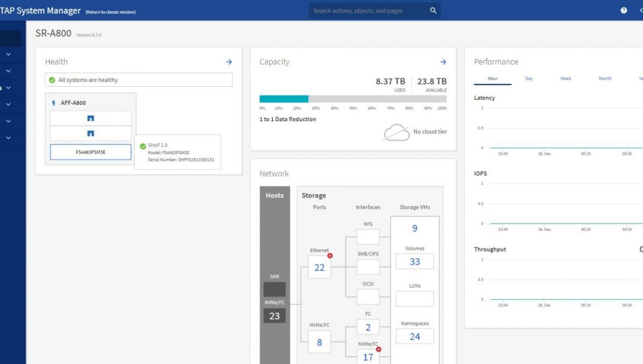The width and height of the screenshot is (643, 364).
Task: Click the Storage section heading
Action: [x=314, y=195]
